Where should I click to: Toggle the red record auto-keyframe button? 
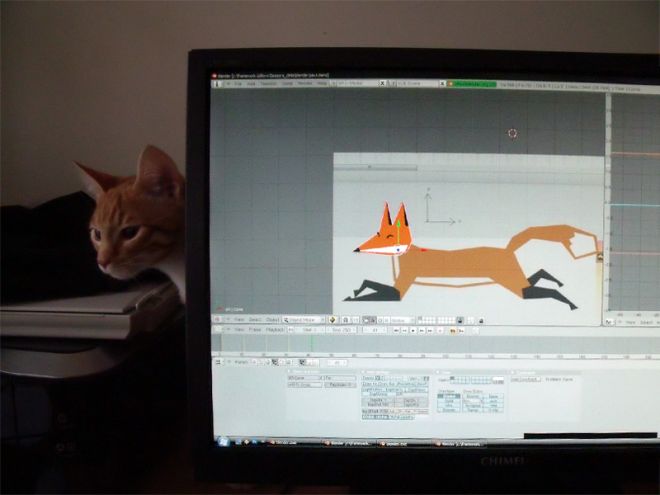pos(440,330)
